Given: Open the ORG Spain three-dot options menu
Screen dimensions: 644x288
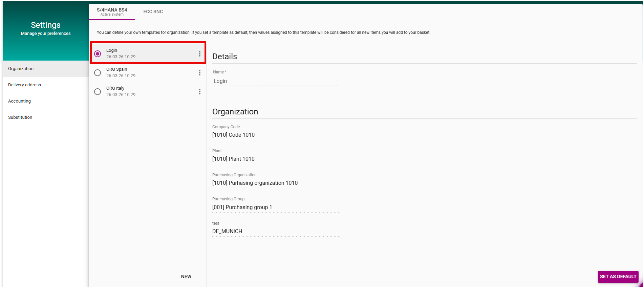Looking at the screenshot, I should (199, 73).
